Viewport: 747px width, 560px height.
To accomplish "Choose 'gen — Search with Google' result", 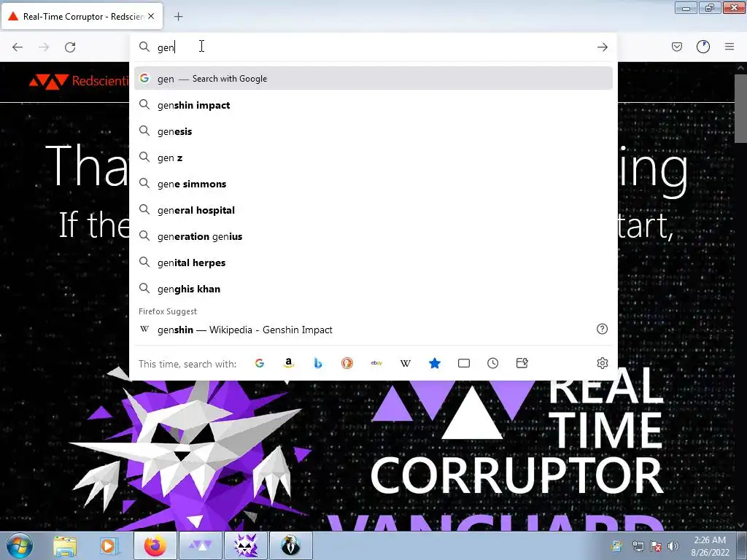I will coord(373,79).
